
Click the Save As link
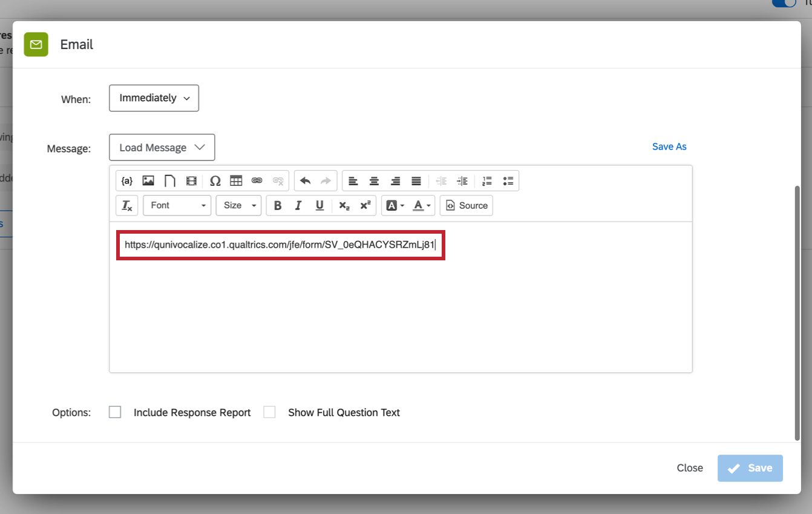669,147
